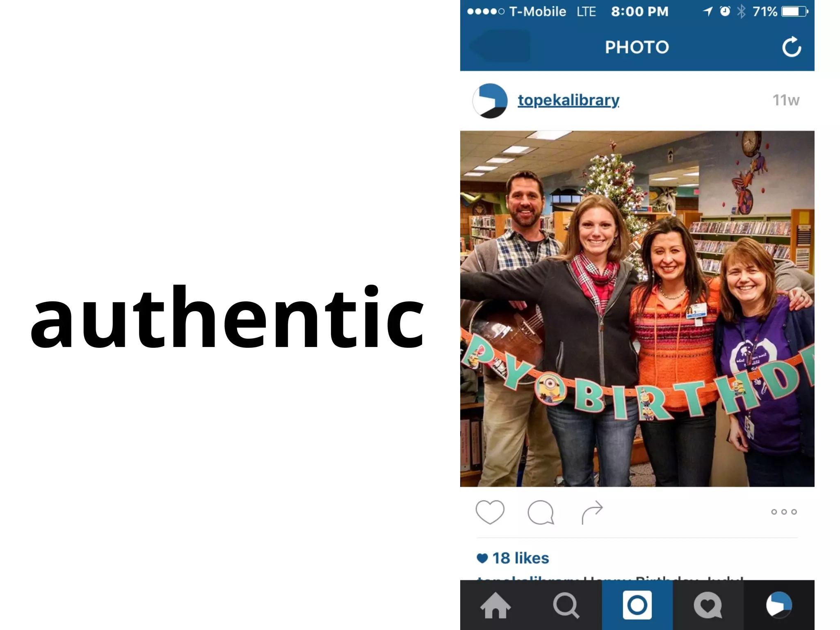Open the three-dot more options menu
This screenshot has height=630, width=840.
pyautogui.click(x=784, y=511)
